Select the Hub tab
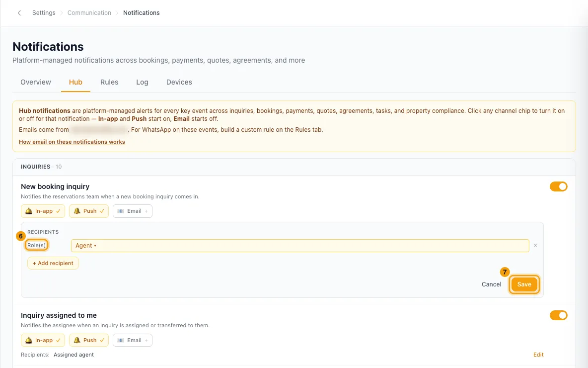Screen dimensions: 588x368 (75, 82)
